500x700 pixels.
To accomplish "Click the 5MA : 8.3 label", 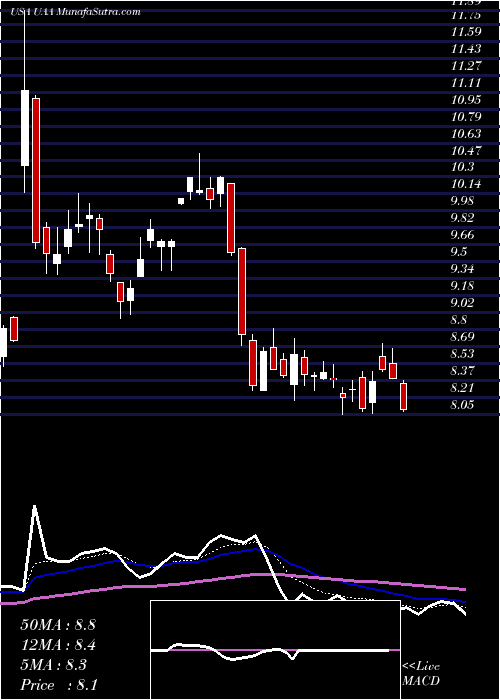I will (x=54, y=665).
